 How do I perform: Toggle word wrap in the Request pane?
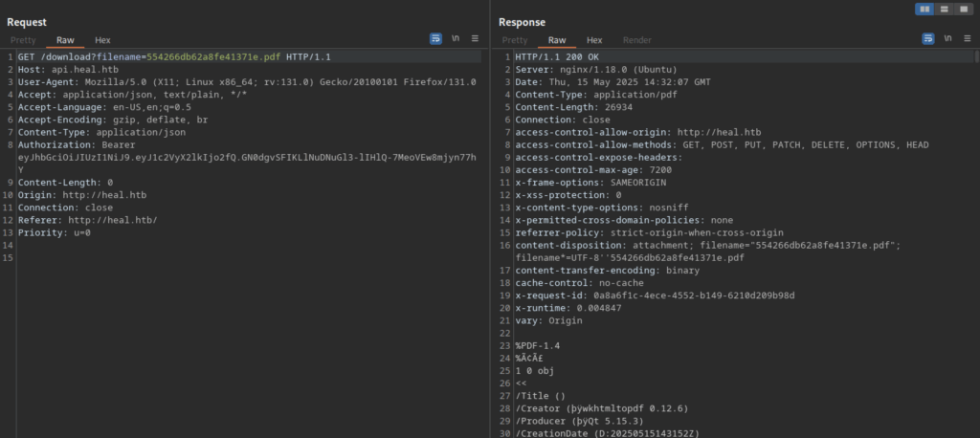[x=436, y=39]
